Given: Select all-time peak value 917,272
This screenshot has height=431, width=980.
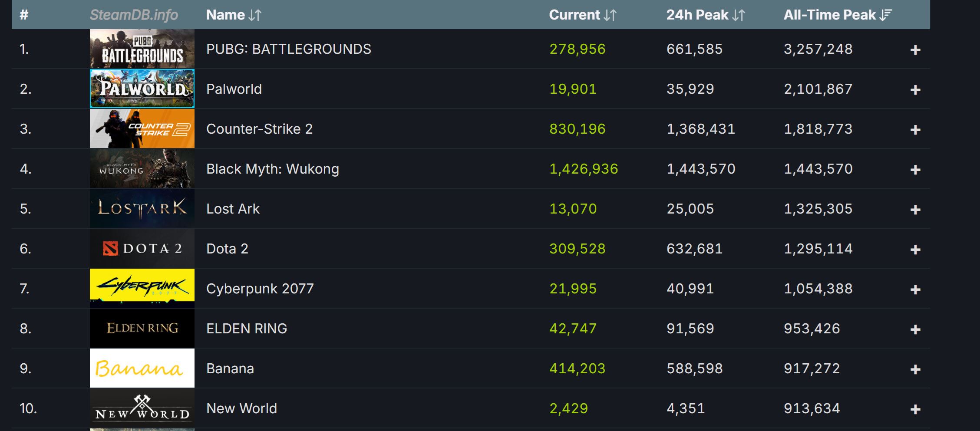Looking at the screenshot, I should 812,368.
